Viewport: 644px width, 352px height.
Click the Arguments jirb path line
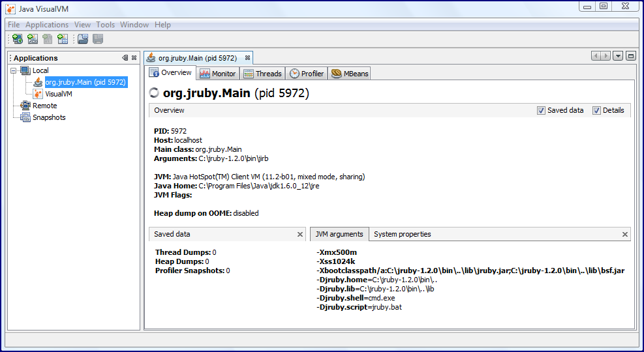coord(211,158)
